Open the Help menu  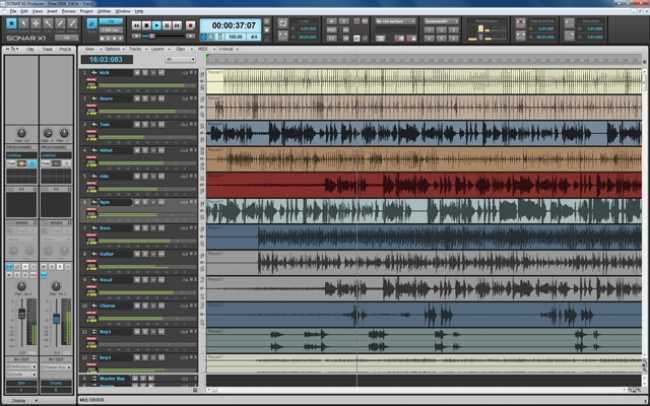(139, 11)
